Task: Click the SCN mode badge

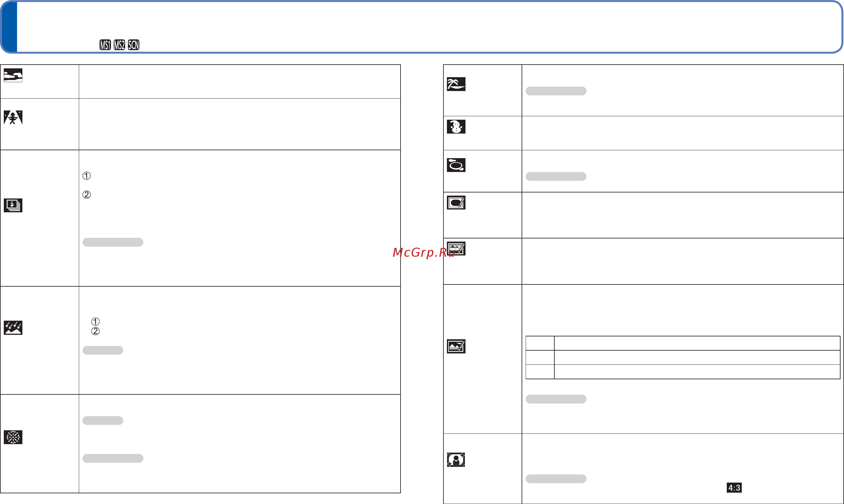Action: click(134, 45)
